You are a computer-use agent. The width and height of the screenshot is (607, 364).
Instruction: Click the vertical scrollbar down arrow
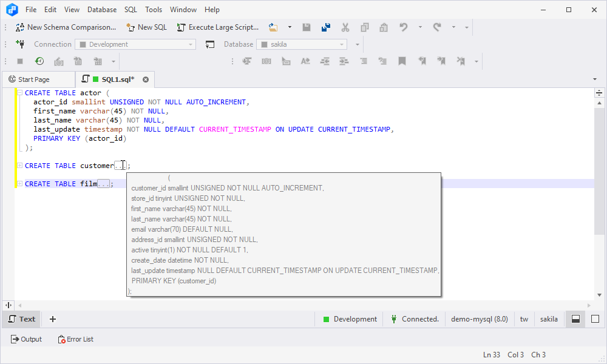coord(599,295)
